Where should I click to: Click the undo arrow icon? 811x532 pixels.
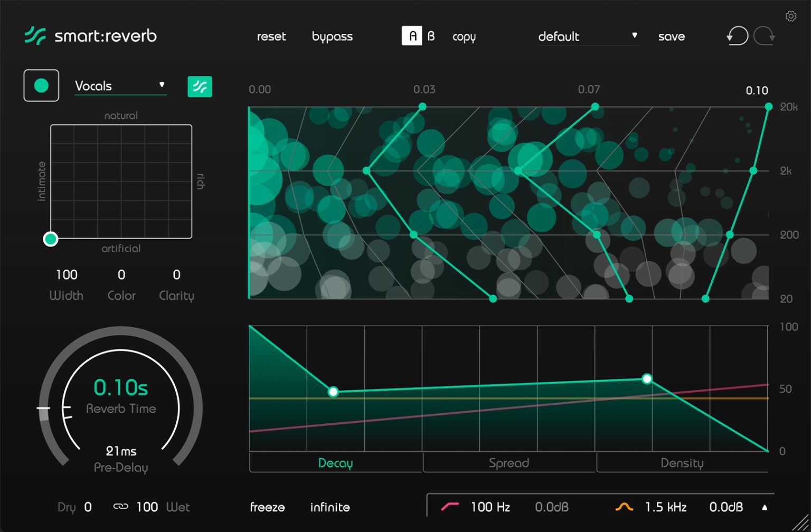pos(737,36)
